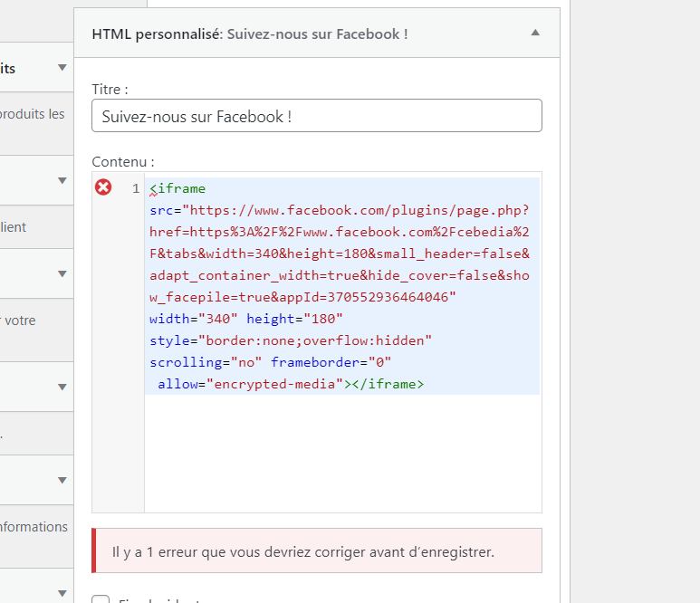Click the closing </iframe> tag
Screen dimensions: 700x603
pos(388,384)
